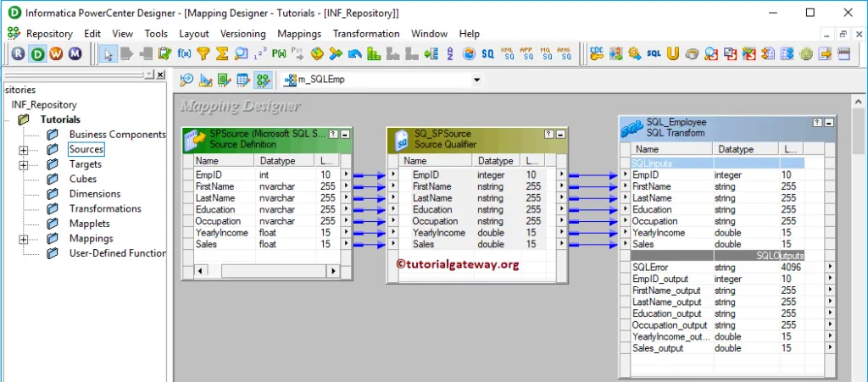
Task: Add an Expression f(x) transformation
Action: coord(184,53)
